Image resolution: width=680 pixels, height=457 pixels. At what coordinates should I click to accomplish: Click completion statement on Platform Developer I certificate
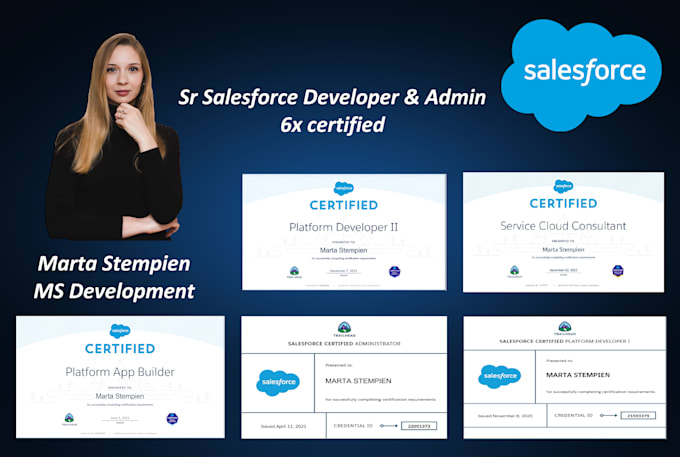(601, 392)
